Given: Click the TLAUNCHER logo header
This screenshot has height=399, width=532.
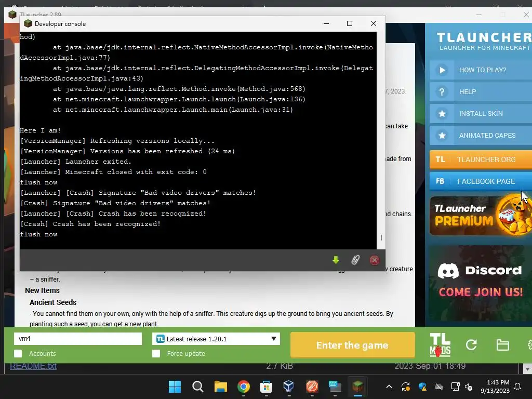Looking at the screenshot, I should pyautogui.click(x=484, y=41).
